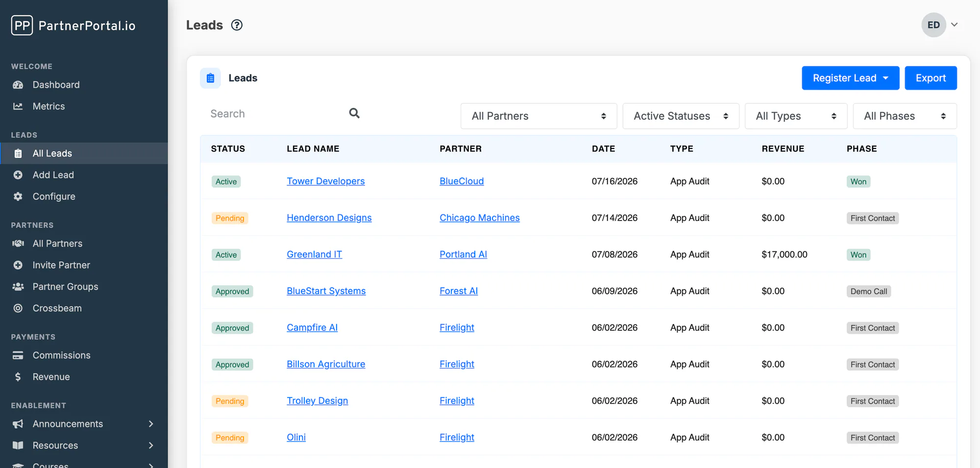Click the REVENUE column header
The image size is (980, 468).
tap(783, 149)
